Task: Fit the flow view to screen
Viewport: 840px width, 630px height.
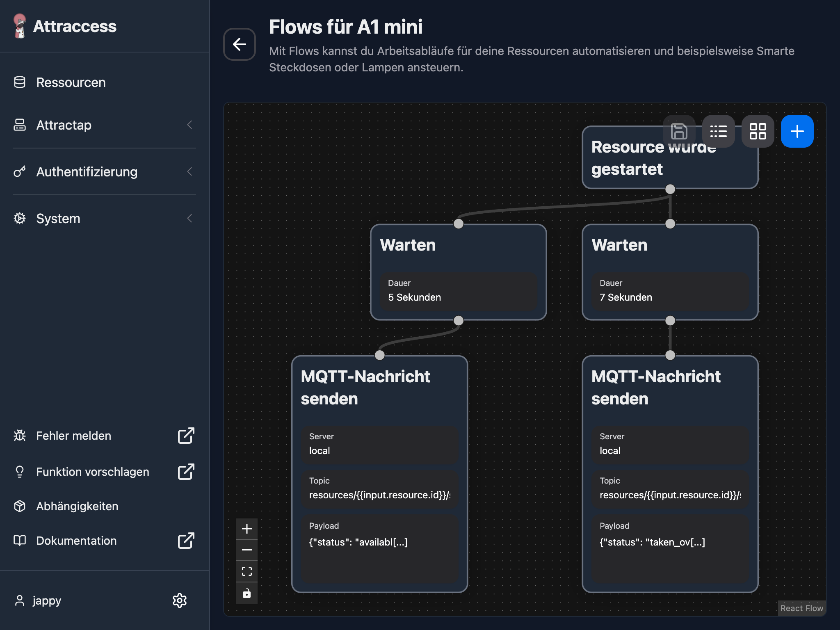Action: coord(247,571)
